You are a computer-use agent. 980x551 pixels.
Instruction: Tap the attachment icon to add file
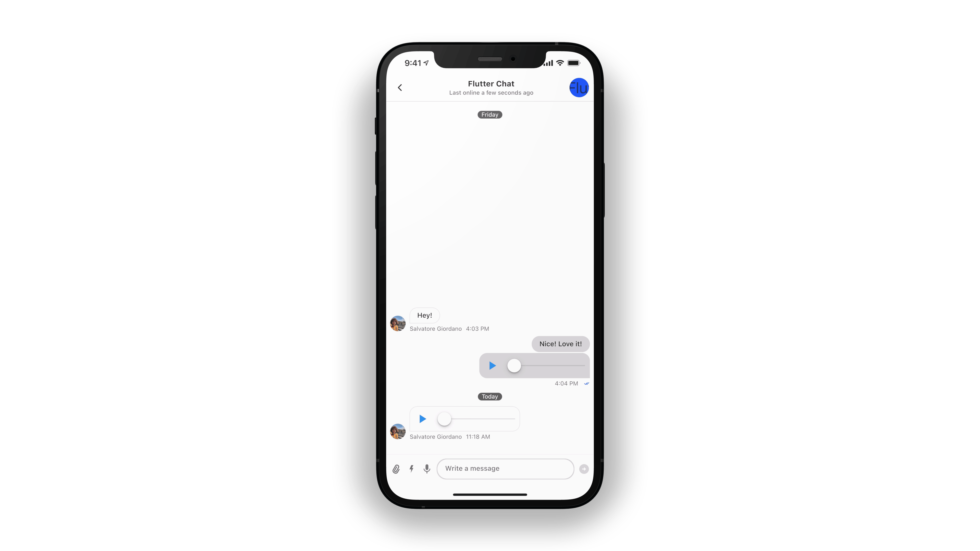tap(396, 469)
